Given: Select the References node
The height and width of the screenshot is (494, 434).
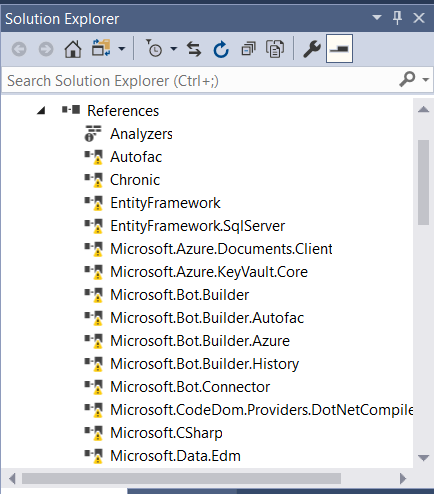Looking at the screenshot, I should [123, 111].
